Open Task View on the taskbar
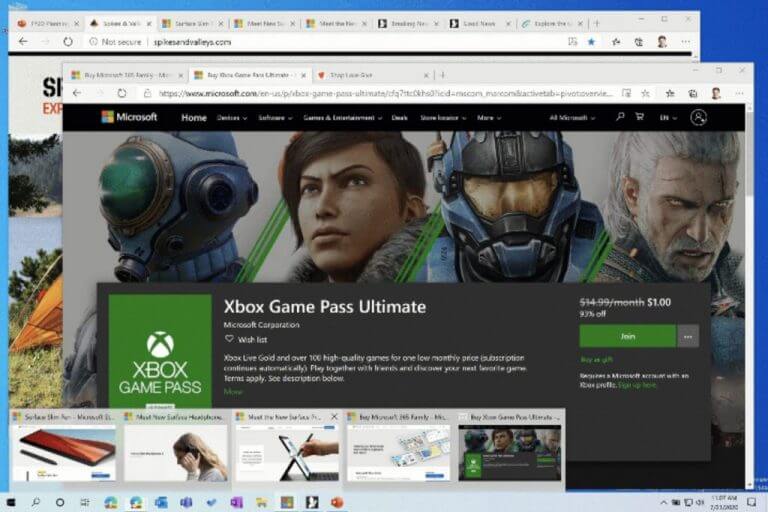This screenshot has width=768, height=512. coord(85,502)
